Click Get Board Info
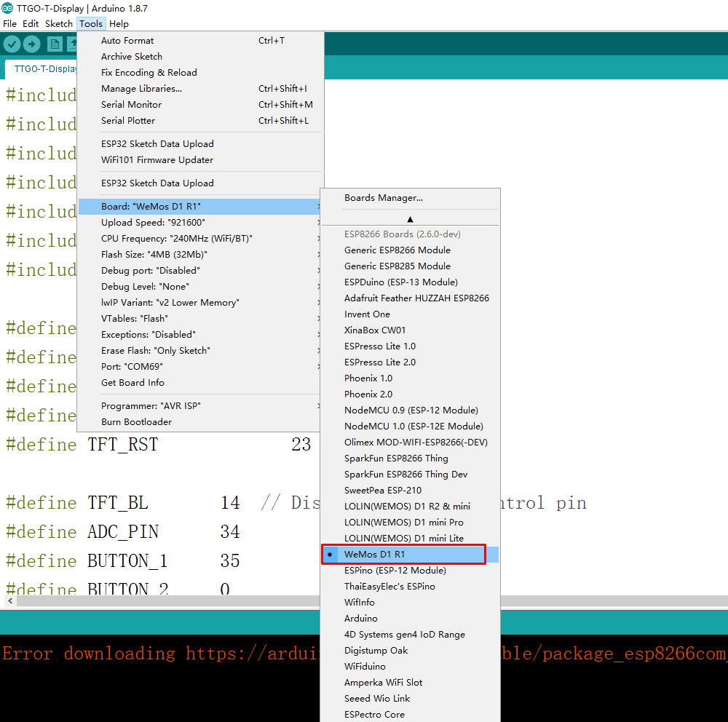The width and height of the screenshot is (728, 722). (x=132, y=383)
